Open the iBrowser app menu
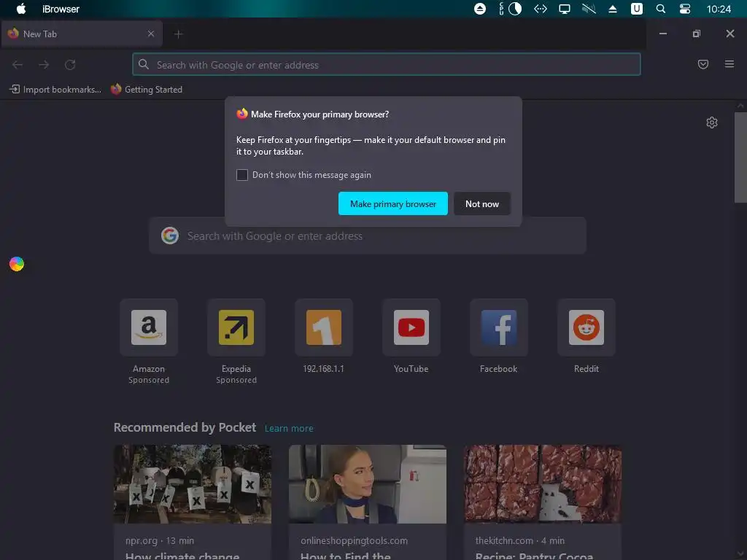 click(61, 9)
